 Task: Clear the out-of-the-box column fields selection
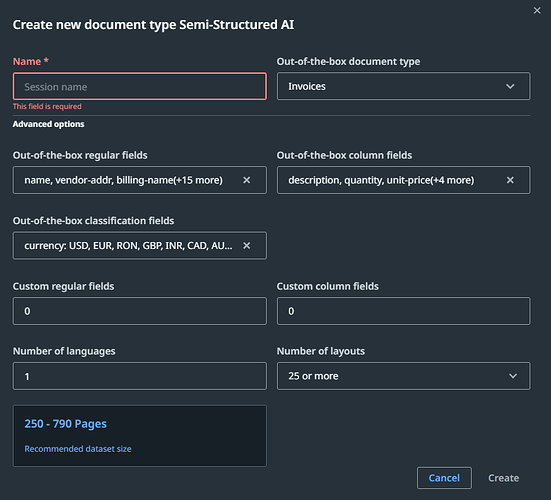coord(510,180)
